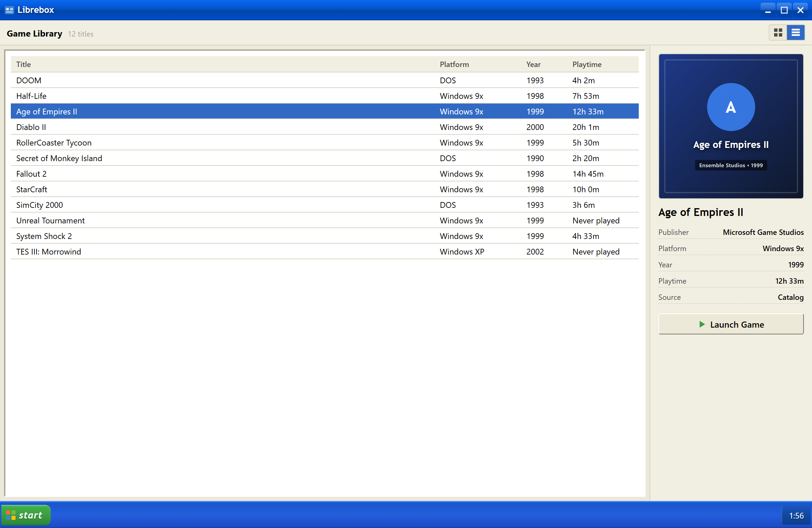Select the Diablo II row

coord(324,127)
